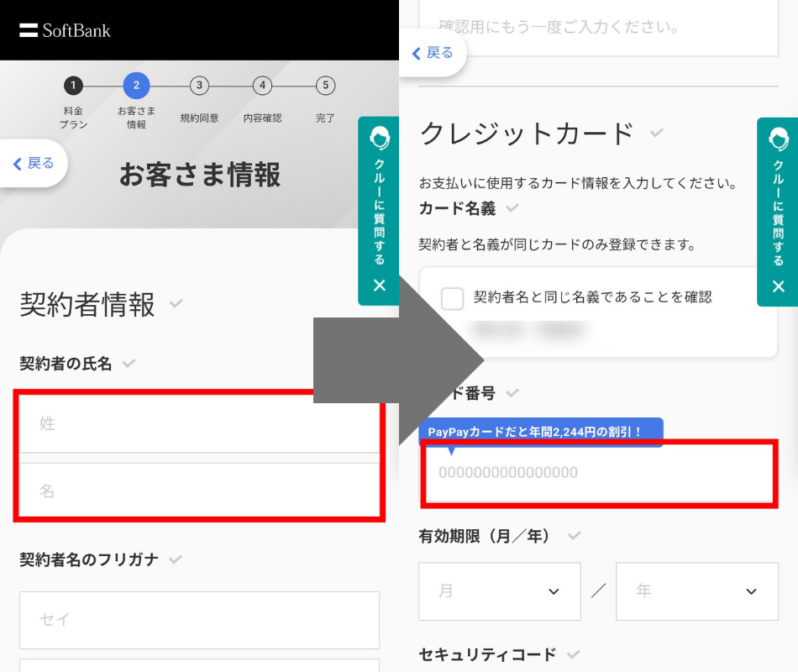Check 契約者名と同じ名義であることを確認
The height and width of the screenshot is (672, 798).
tap(453, 298)
